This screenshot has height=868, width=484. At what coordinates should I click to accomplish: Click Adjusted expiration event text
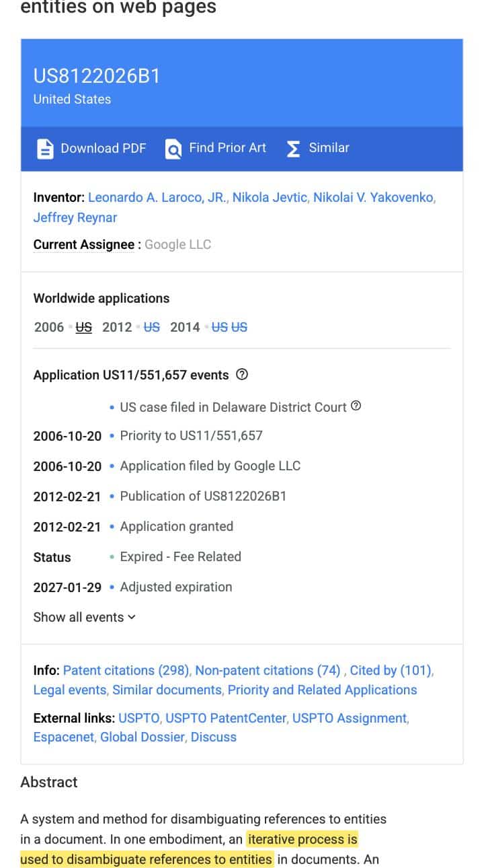tap(175, 587)
